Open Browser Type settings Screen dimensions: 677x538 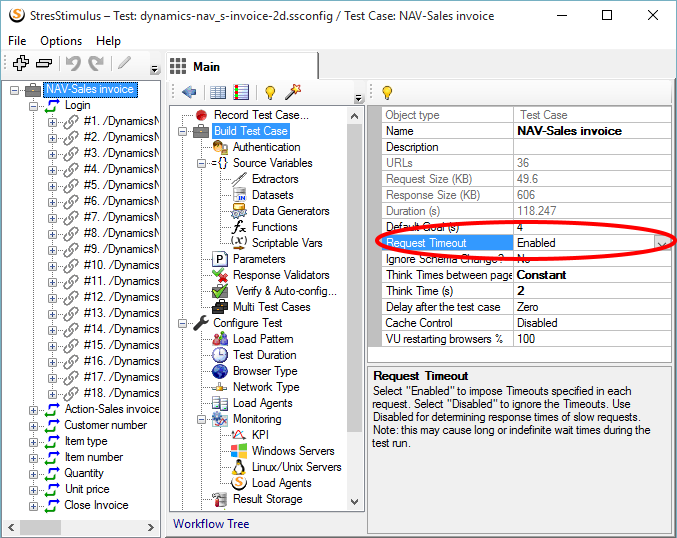point(265,371)
